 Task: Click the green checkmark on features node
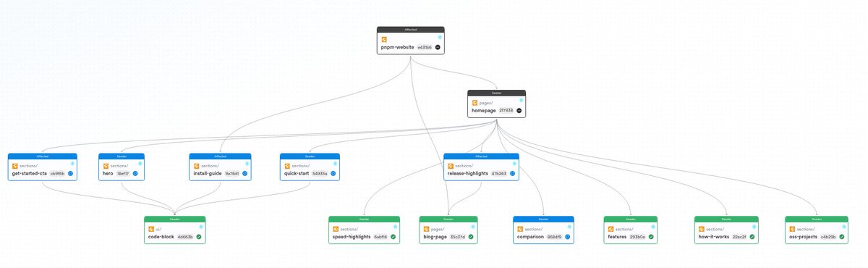(x=651, y=237)
